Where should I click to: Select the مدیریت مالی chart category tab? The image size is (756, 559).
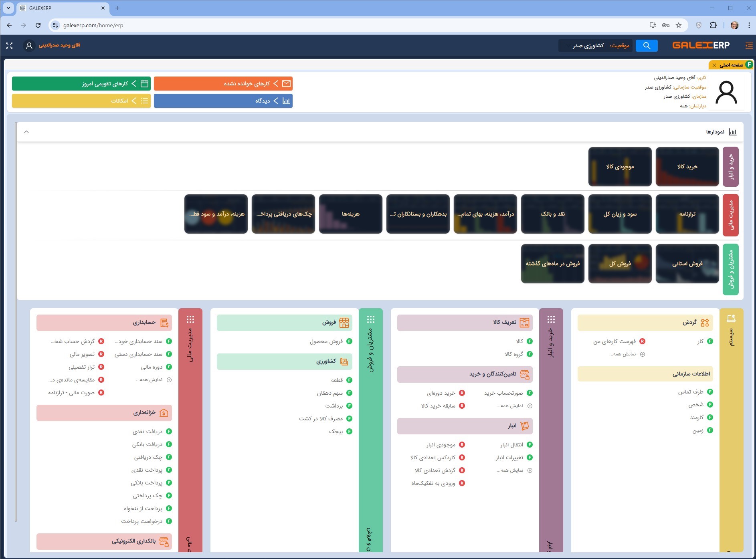pos(731,215)
